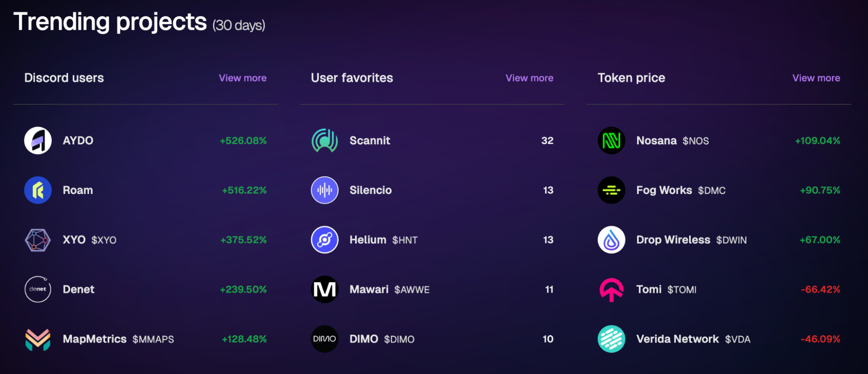Select the XYO hexagon logo
868x374 pixels.
(x=38, y=240)
